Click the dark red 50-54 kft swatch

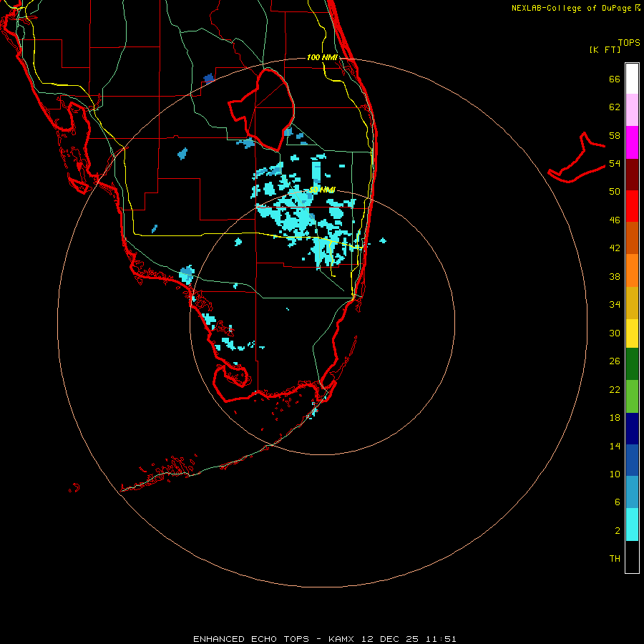(x=632, y=175)
